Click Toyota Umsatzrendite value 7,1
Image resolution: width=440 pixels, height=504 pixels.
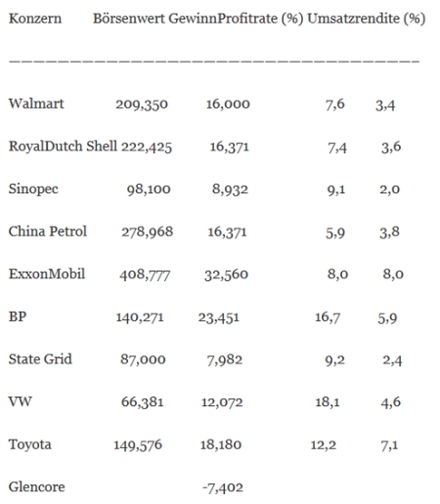[389, 444]
